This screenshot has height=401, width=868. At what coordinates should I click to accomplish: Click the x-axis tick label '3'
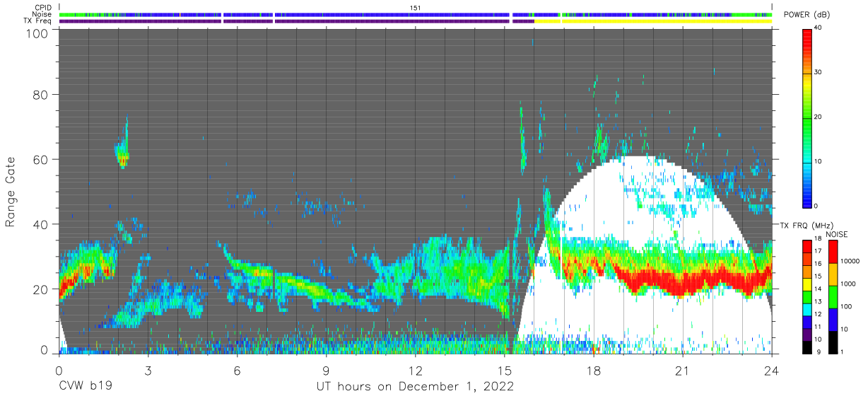[148, 369]
